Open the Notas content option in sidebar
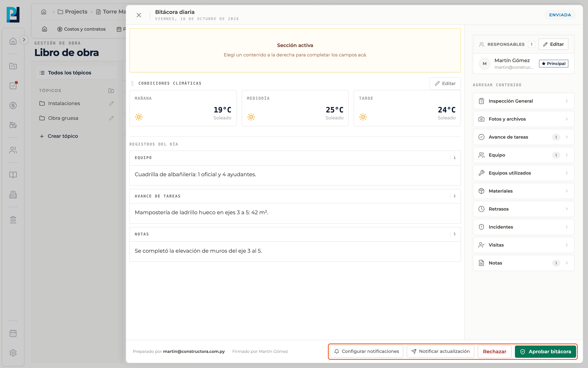 click(x=523, y=263)
